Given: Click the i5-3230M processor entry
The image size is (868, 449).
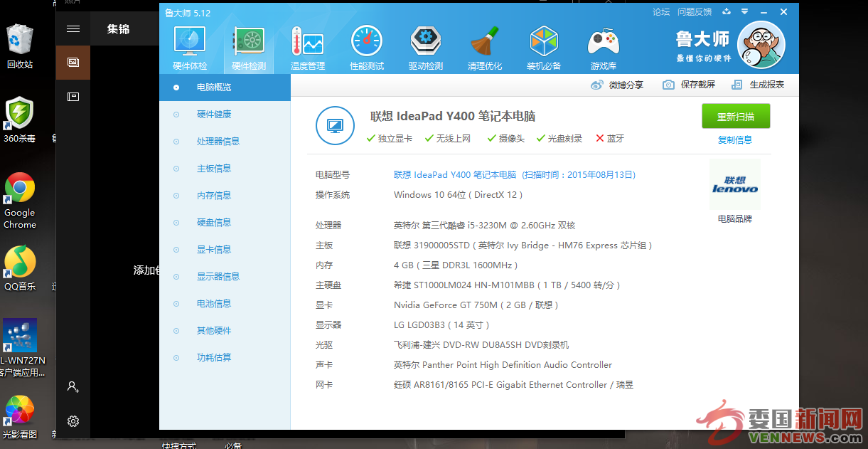Looking at the screenshot, I should (485, 226).
